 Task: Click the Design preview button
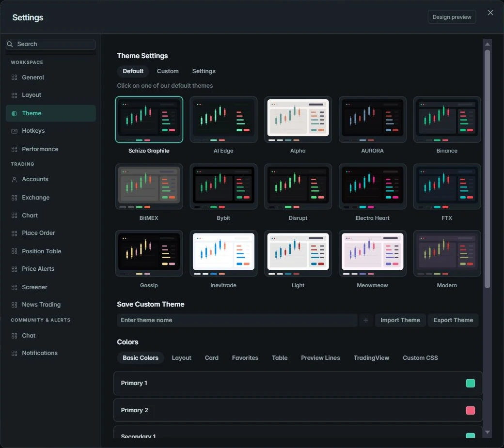[452, 17]
